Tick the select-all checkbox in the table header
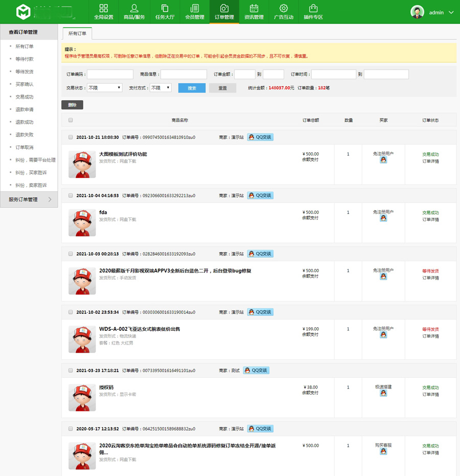This screenshot has width=460, height=476. tap(71, 120)
